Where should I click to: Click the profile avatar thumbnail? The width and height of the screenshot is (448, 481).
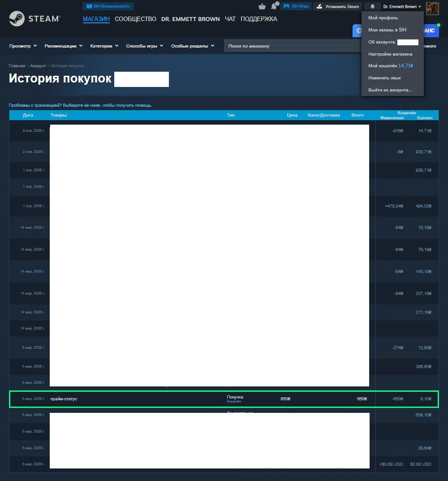[432, 8]
